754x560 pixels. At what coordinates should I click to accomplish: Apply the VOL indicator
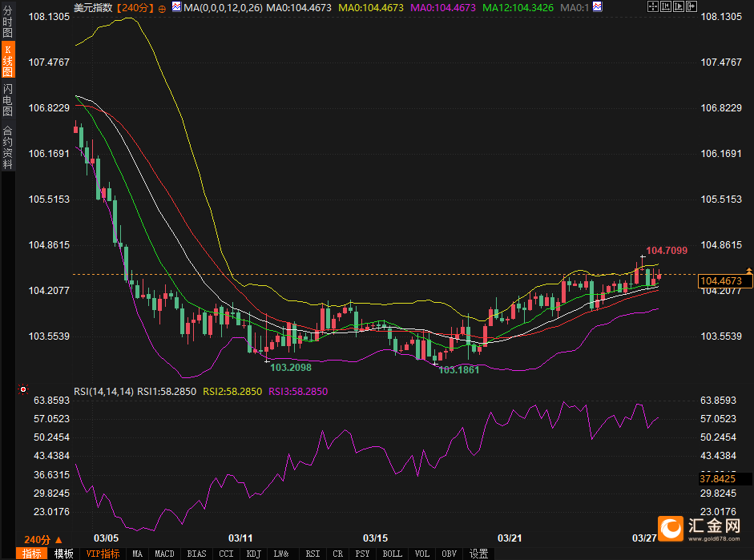pyautogui.click(x=422, y=554)
